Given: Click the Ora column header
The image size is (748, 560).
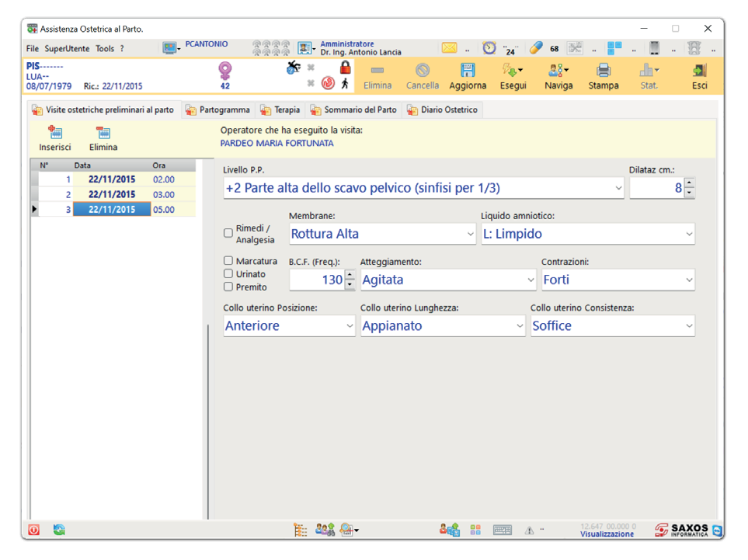Looking at the screenshot, I should (159, 165).
